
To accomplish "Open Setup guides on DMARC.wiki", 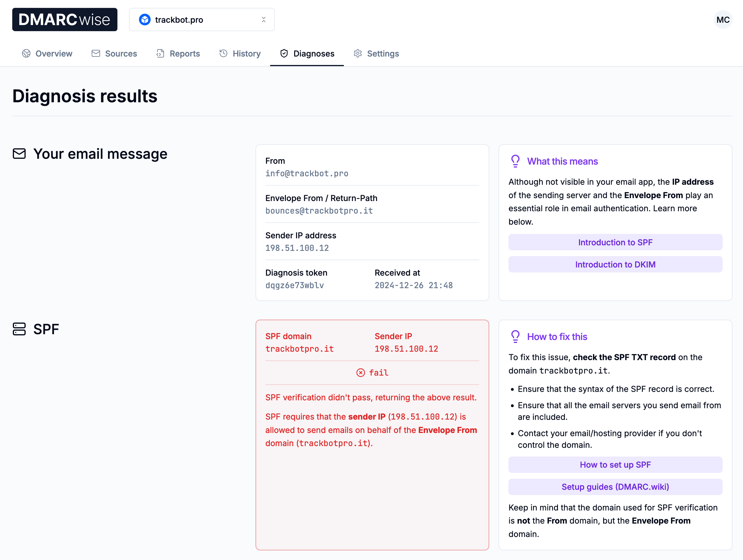I will [615, 487].
